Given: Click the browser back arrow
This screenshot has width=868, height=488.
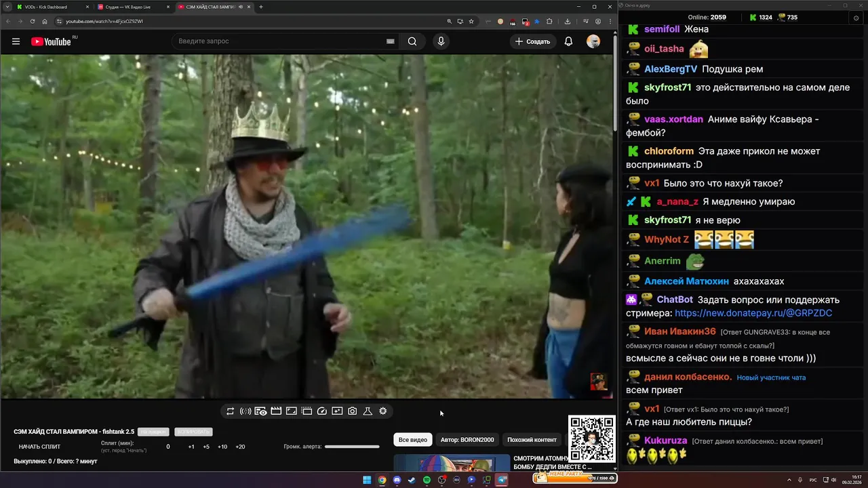Looking at the screenshot, I should point(8,21).
